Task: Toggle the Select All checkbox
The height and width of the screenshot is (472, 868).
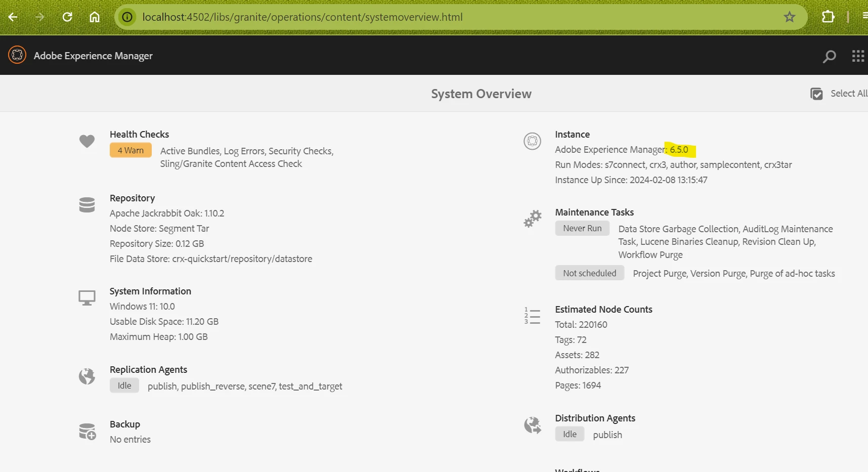Action: pyautogui.click(x=816, y=94)
